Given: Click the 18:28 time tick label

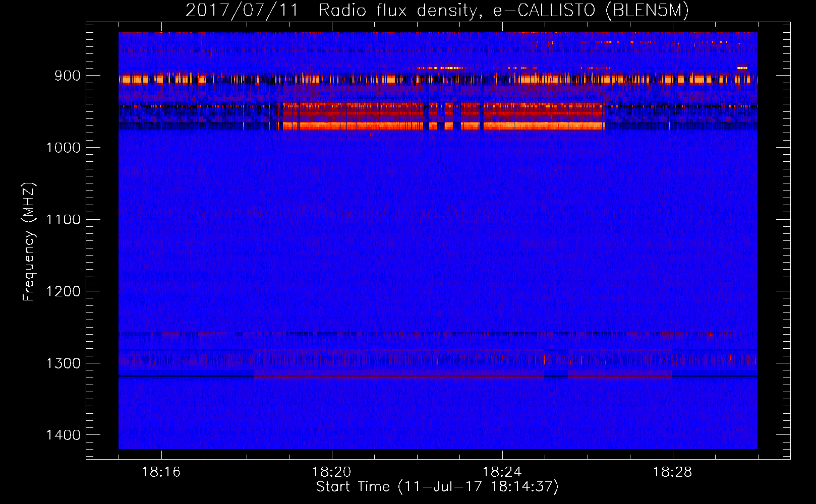Looking at the screenshot, I should [673, 472].
